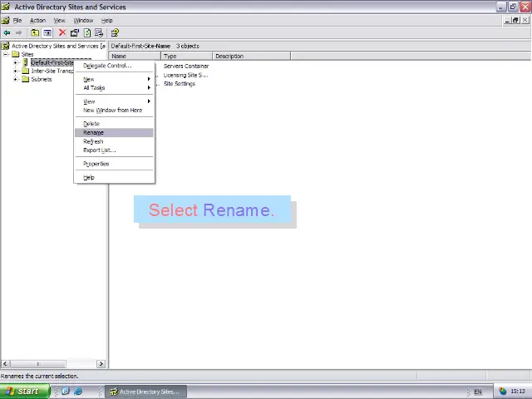
Task: Open the Properties toolbar icon
Action: coord(75,33)
